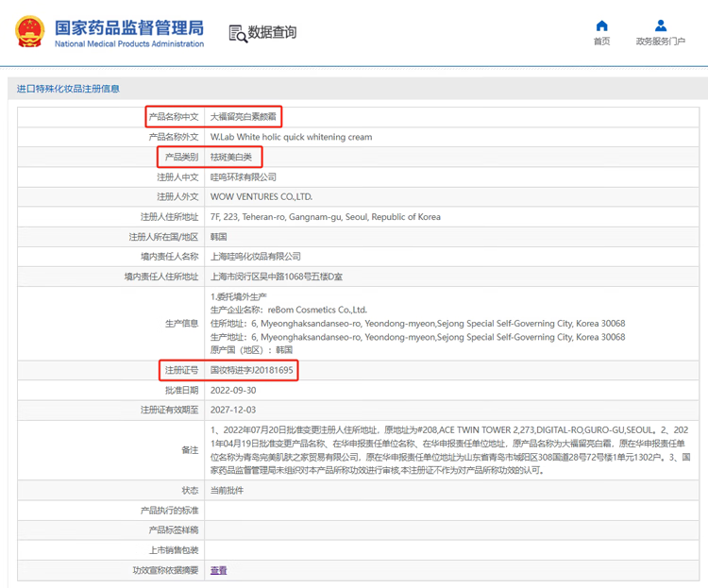
Task: Click the 产品名称中文 field label
Action: click(174, 117)
